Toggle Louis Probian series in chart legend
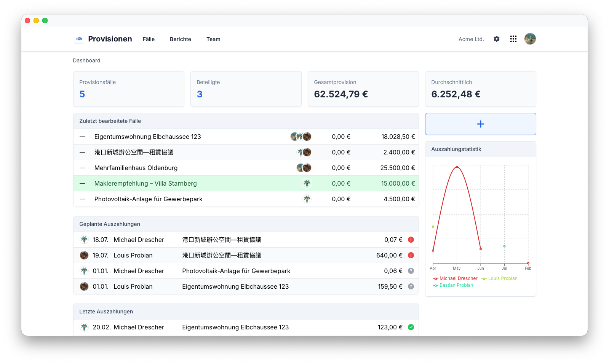The height and width of the screenshot is (364, 609). click(x=499, y=278)
